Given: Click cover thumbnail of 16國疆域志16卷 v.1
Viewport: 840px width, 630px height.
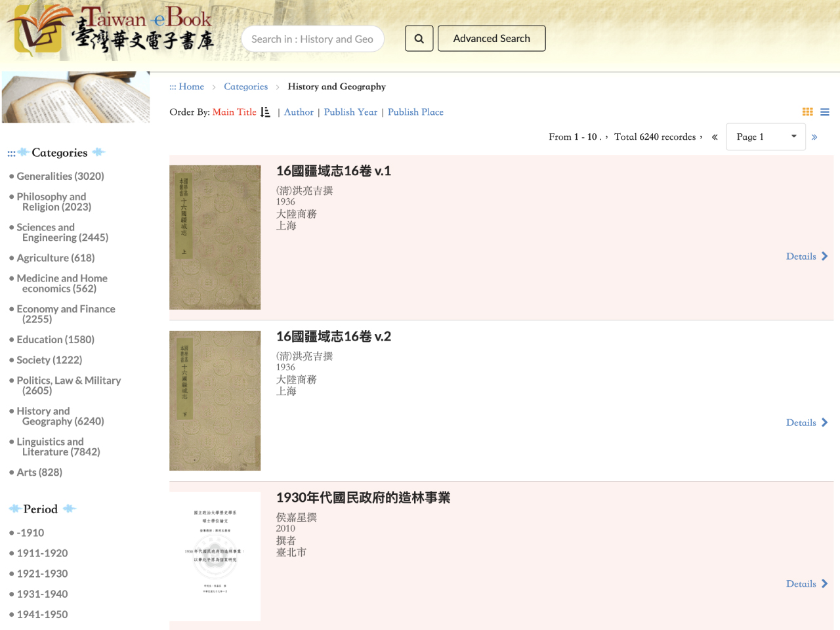Looking at the screenshot, I should 215,238.
